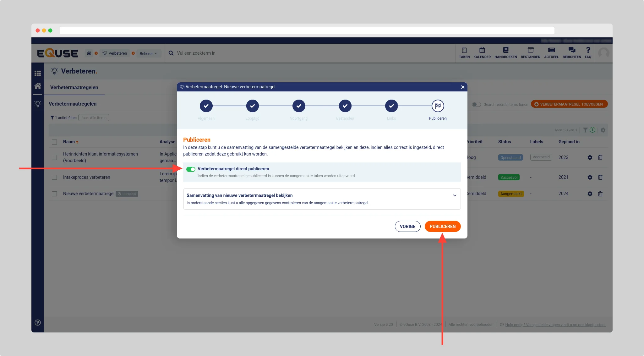Viewport: 644px width, 356px height.
Task: Open the Beheren breadcrumb dropdown
Action: point(148,53)
